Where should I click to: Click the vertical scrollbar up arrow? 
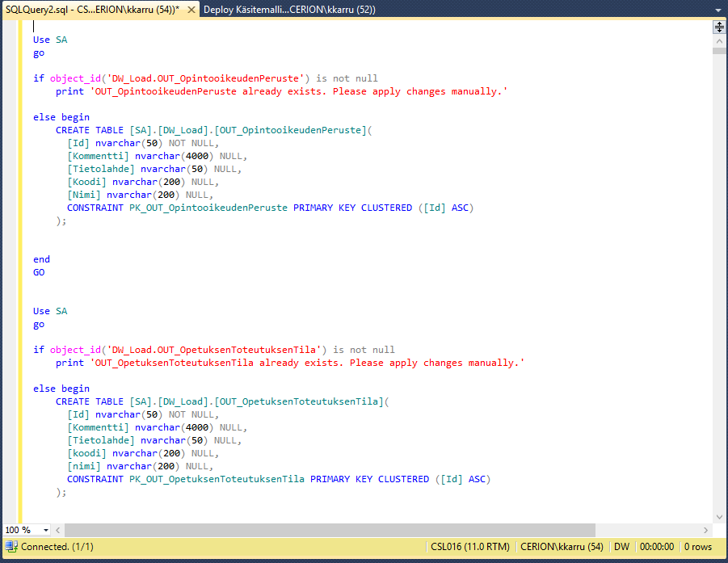point(719,41)
